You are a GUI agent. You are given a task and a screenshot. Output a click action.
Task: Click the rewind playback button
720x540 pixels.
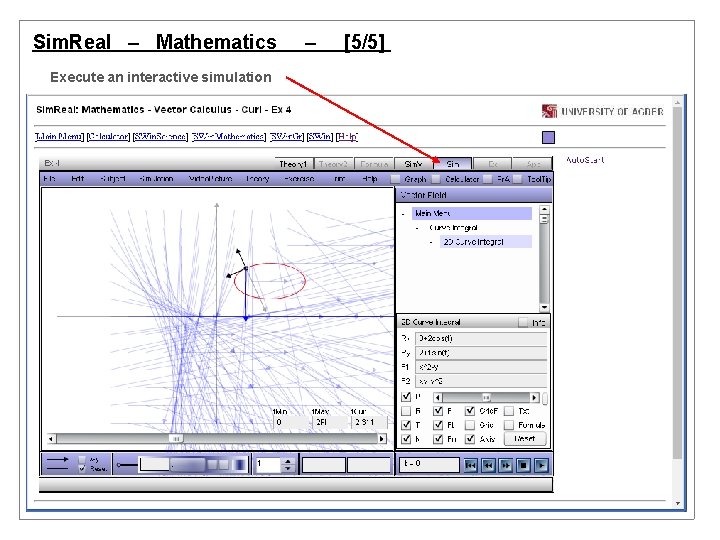pos(488,465)
